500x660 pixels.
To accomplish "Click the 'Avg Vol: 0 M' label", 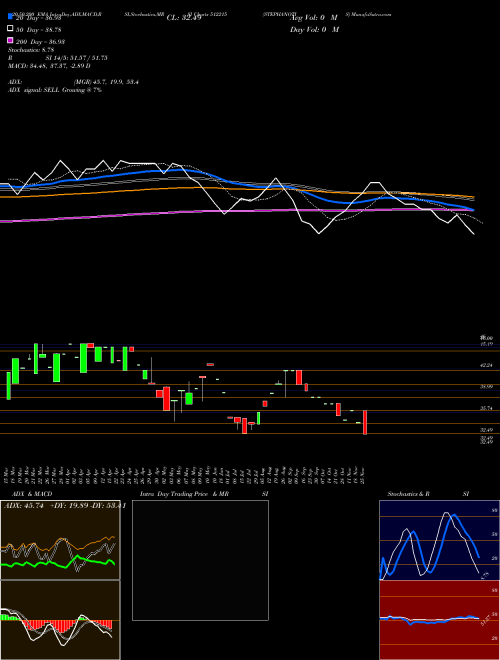I will pos(314,18).
